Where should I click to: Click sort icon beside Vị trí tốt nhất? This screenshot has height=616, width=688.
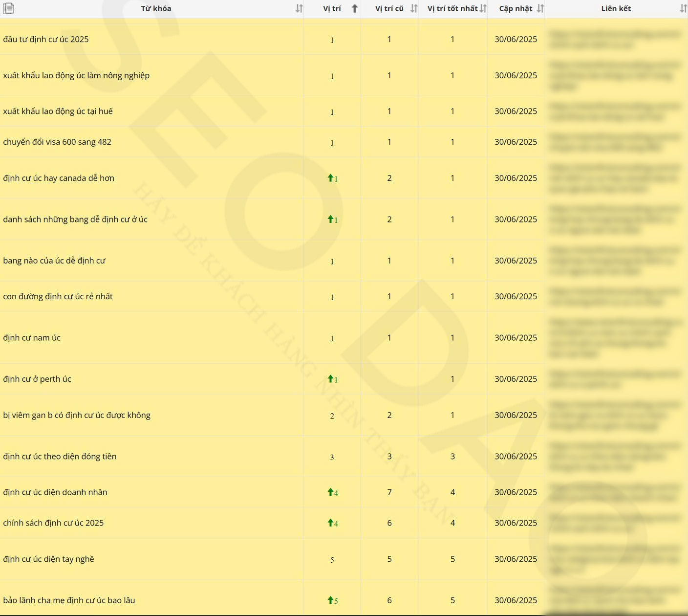483,8
